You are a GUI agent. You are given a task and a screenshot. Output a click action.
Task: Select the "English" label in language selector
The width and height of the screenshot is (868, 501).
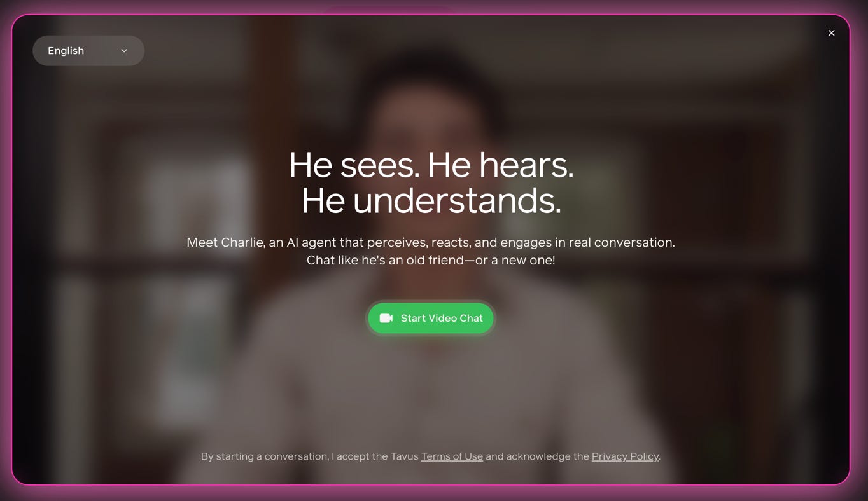(x=66, y=51)
